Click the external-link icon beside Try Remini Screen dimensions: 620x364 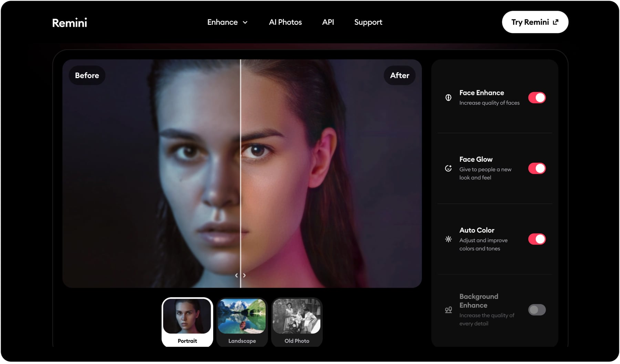[555, 22]
